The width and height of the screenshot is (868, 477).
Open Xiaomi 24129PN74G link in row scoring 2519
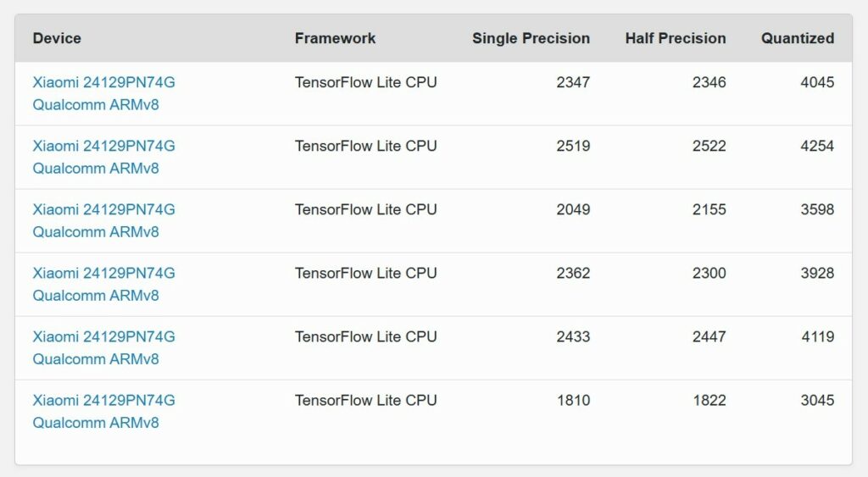tap(103, 147)
